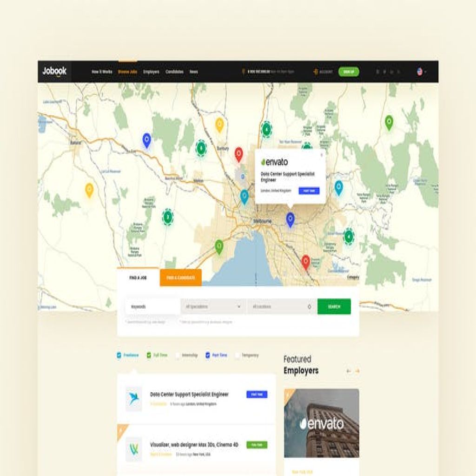The image size is (476, 476).
Task: Open the All Specialisms dropdown
Action: click(x=214, y=307)
